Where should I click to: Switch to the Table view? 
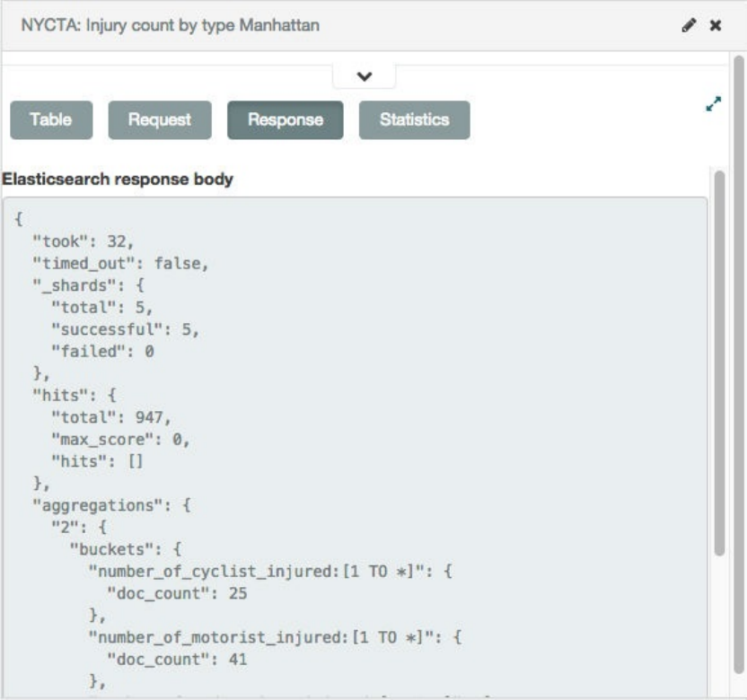coord(51,120)
